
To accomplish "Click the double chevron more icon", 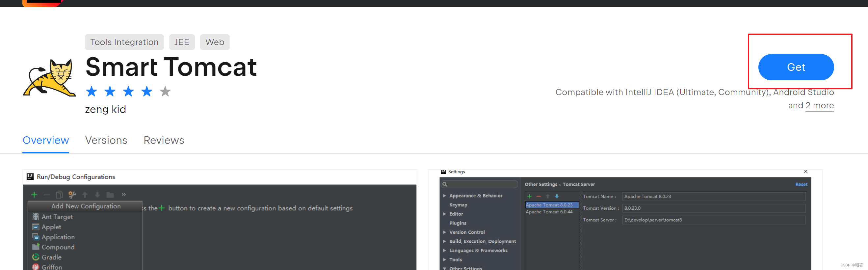I will tap(124, 195).
